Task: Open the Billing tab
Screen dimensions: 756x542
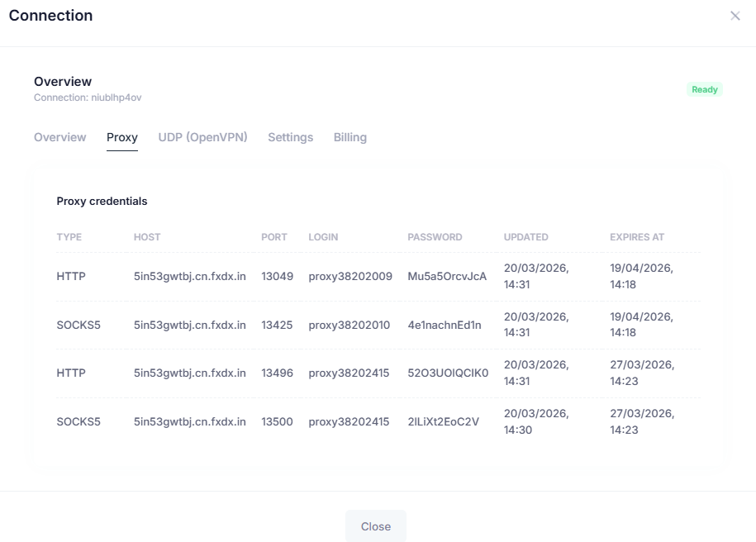Action: pos(349,137)
